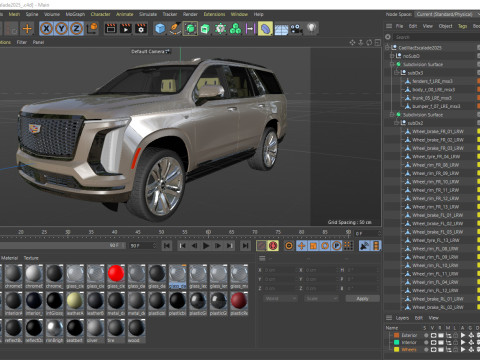Select the cream leatherA material swatch
This screenshot has width=480, height=360.
(x=75, y=301)
